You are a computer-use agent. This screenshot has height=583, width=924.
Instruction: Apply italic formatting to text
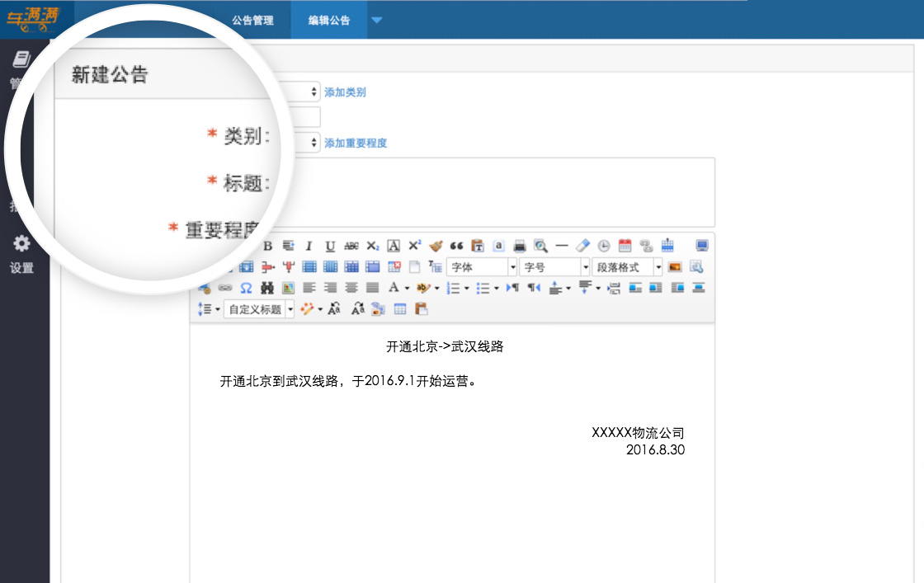click(309, 246)
